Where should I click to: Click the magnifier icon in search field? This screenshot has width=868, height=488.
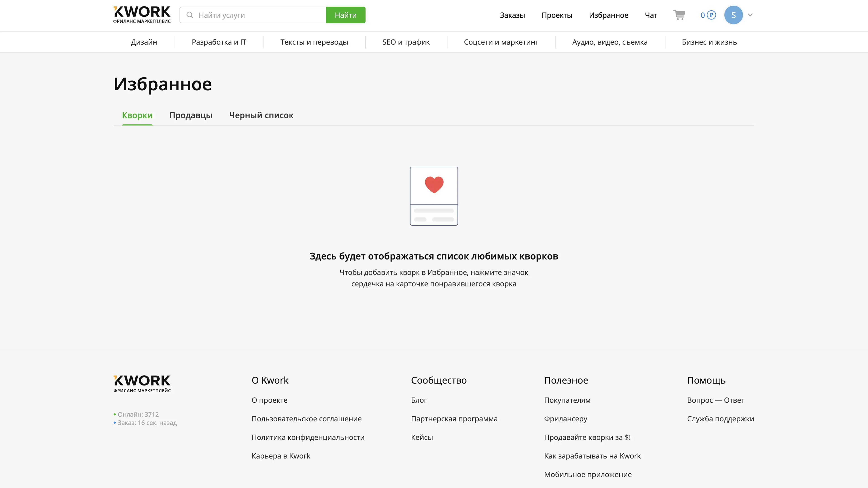pyautogui.click(x=190, y=15)
